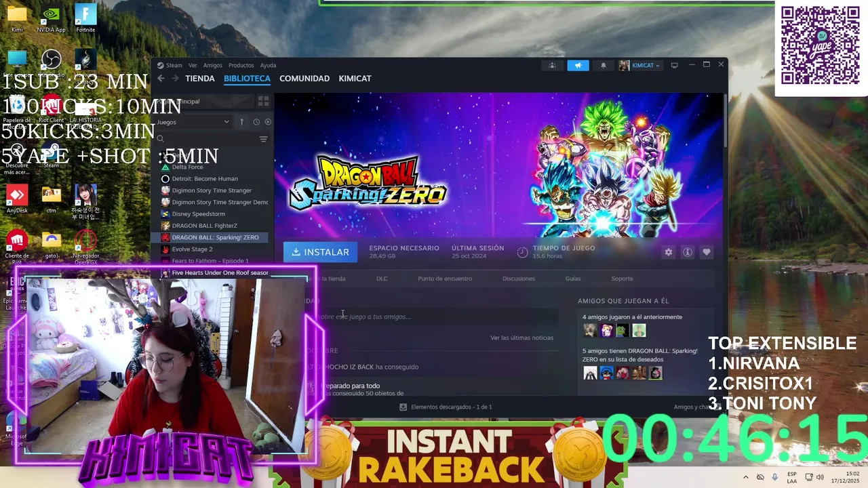Go to the TIENDA section

pyautogui.click(x=200, y=79)
